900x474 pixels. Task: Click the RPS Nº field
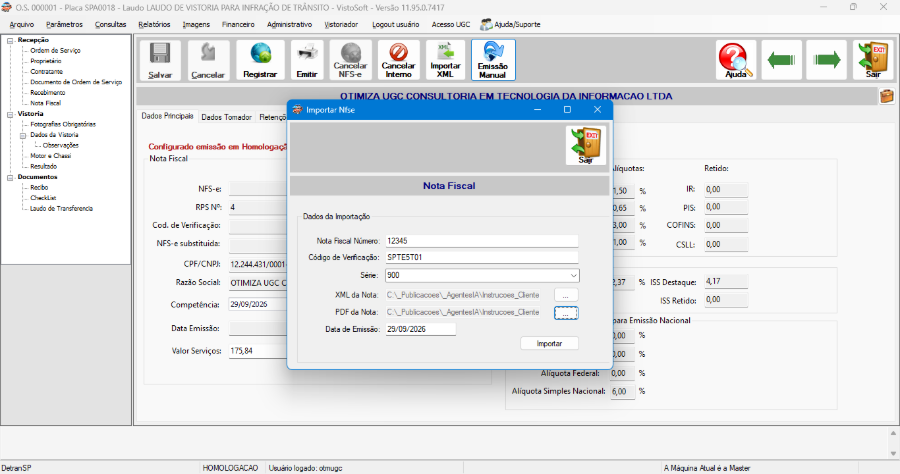point(258,207)
